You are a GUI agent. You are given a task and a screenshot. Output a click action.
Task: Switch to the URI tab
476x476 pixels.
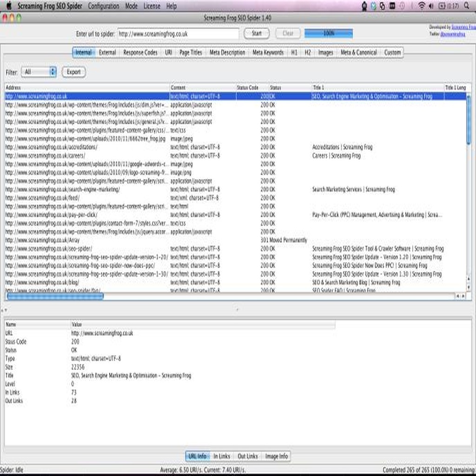(168, 53)
